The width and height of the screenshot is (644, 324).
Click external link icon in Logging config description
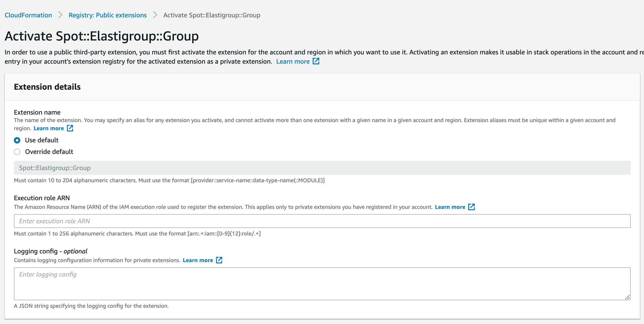click(219, 260)
